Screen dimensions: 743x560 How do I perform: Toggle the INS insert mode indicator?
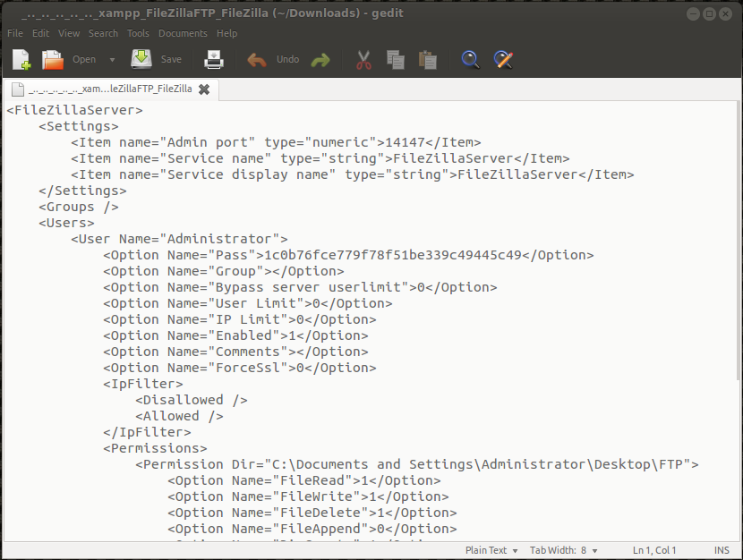722,550
